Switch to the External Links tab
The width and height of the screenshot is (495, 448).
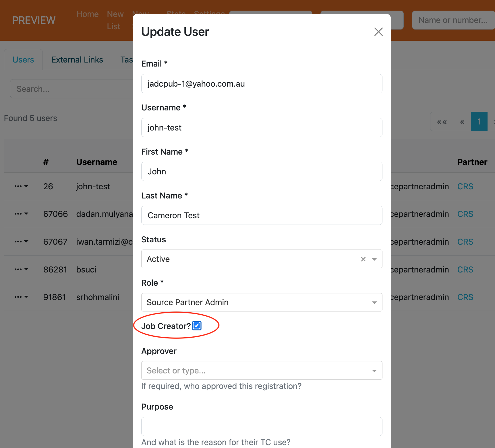[x=77, y=59]
